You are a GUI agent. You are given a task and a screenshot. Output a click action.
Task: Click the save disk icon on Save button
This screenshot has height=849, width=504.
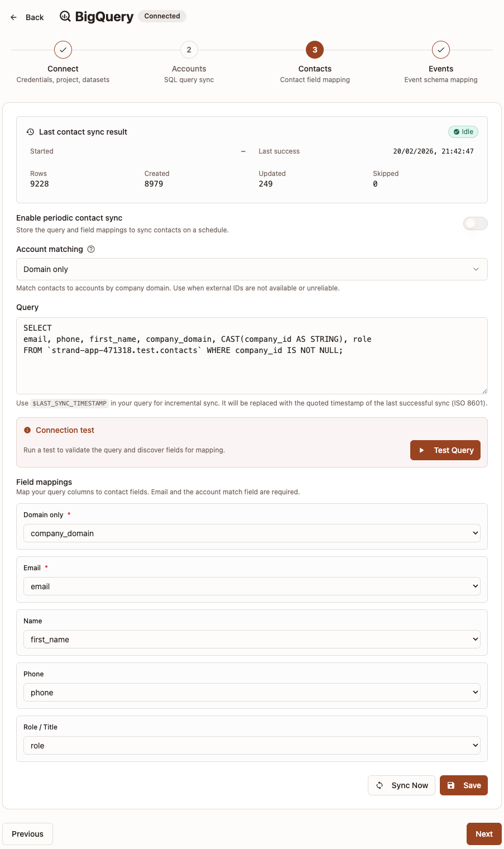[x=451, y=785]
